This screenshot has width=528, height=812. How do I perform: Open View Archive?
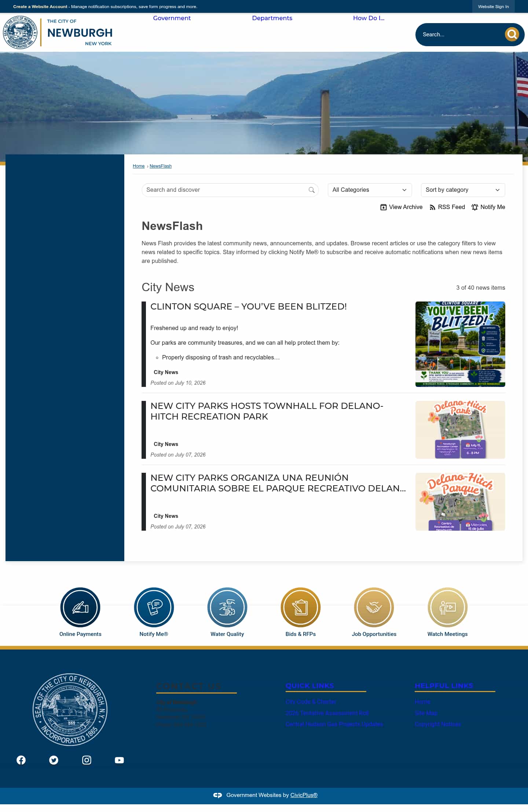[x=401, y=207]
